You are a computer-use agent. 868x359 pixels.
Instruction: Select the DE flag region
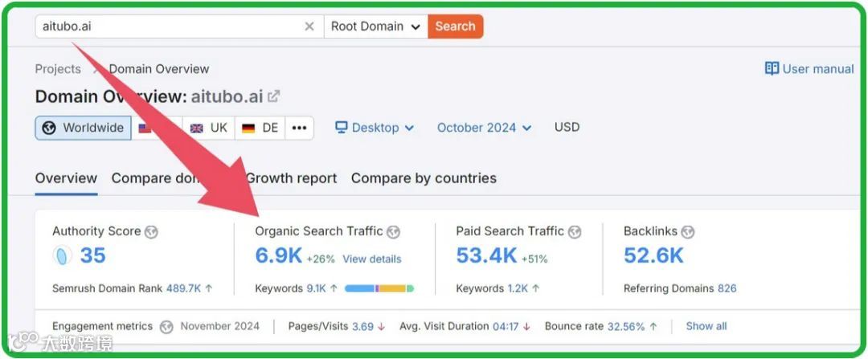click(x=260, y=128)
